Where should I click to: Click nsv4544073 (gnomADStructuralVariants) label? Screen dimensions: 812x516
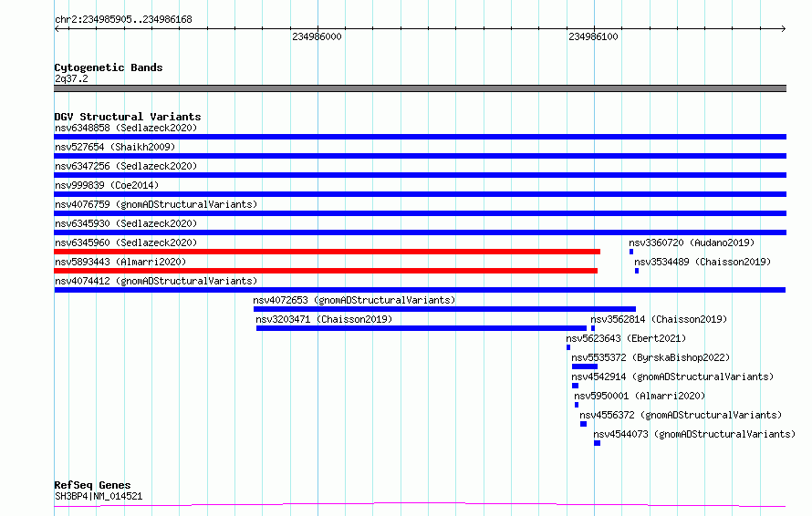pos(694,434)
